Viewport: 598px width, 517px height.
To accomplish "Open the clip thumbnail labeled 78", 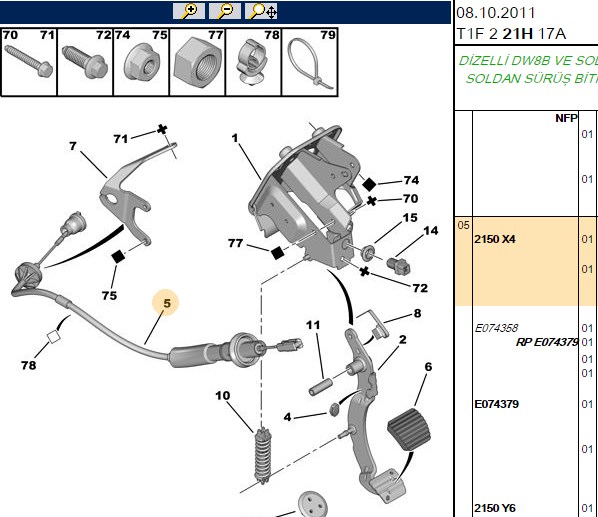I will click(253, 62).
